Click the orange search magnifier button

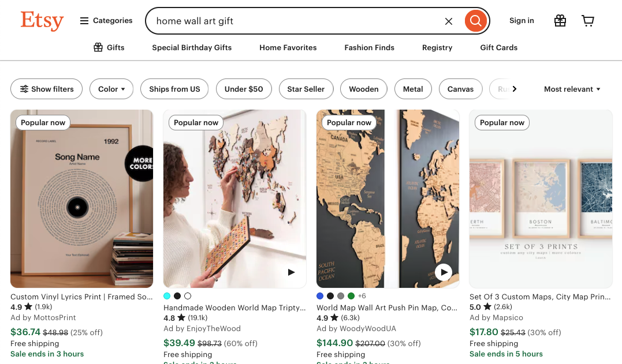475,21
